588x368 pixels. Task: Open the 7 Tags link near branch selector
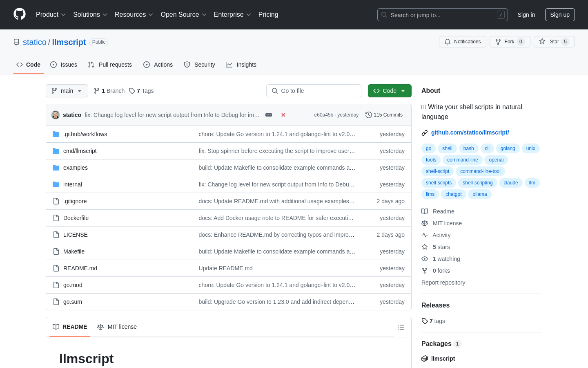(141, 91)
